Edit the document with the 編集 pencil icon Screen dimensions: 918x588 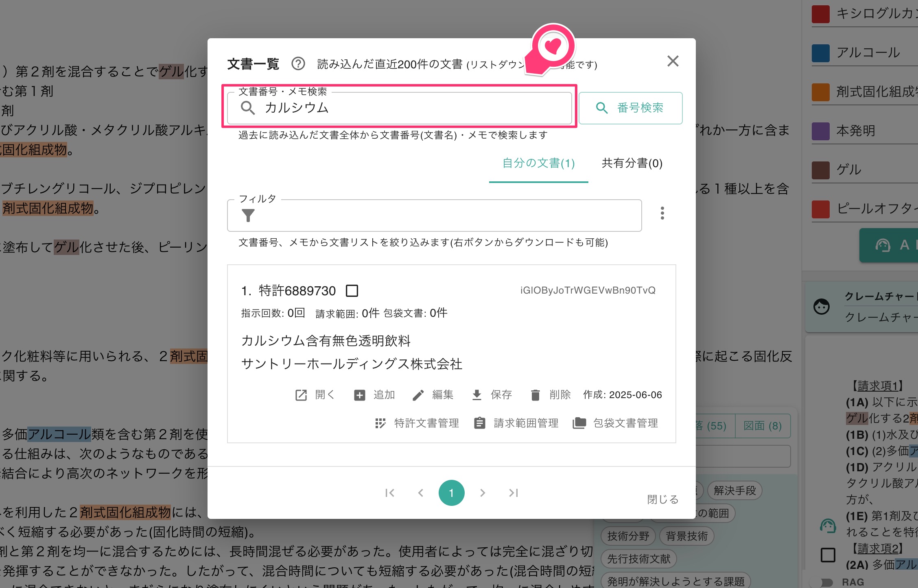(x=419, y=394)
